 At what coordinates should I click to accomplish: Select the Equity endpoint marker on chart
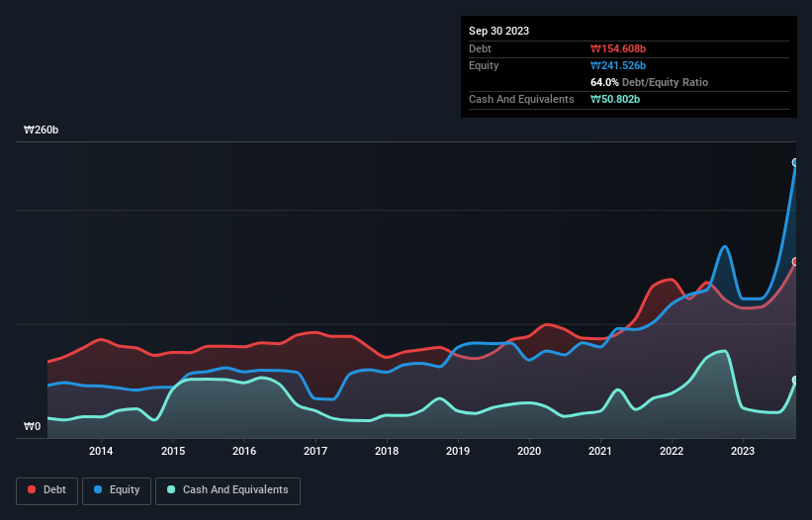coord(795,162)
